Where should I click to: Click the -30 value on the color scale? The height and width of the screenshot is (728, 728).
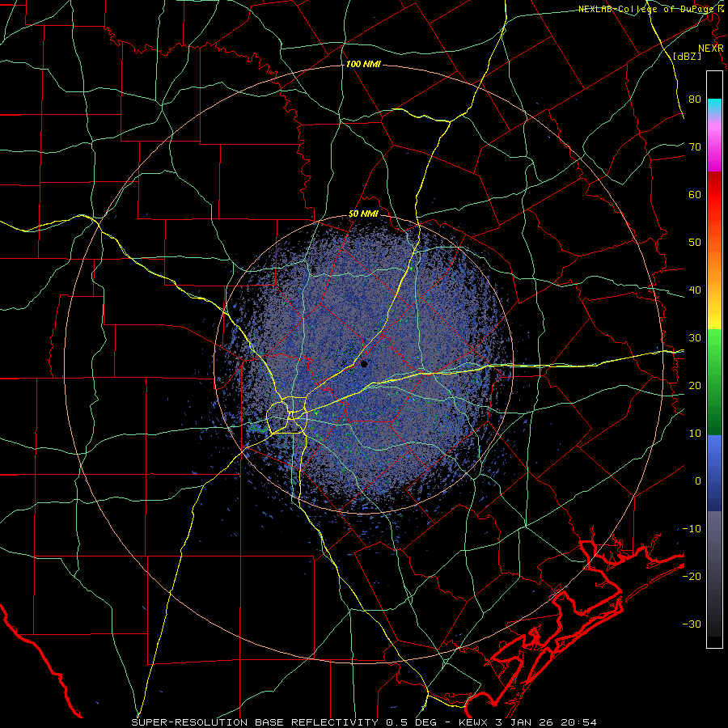coord(692,624)
